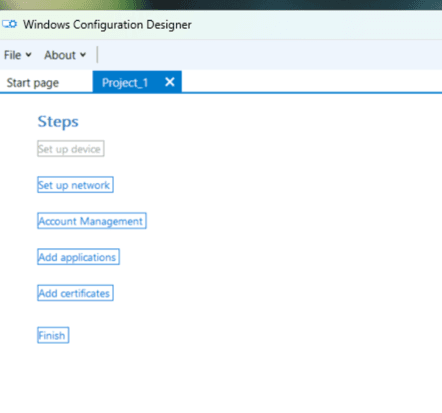Screen dimensions: 442x413
Task: Select the Add applications step
Action: (x=78, y=257)
